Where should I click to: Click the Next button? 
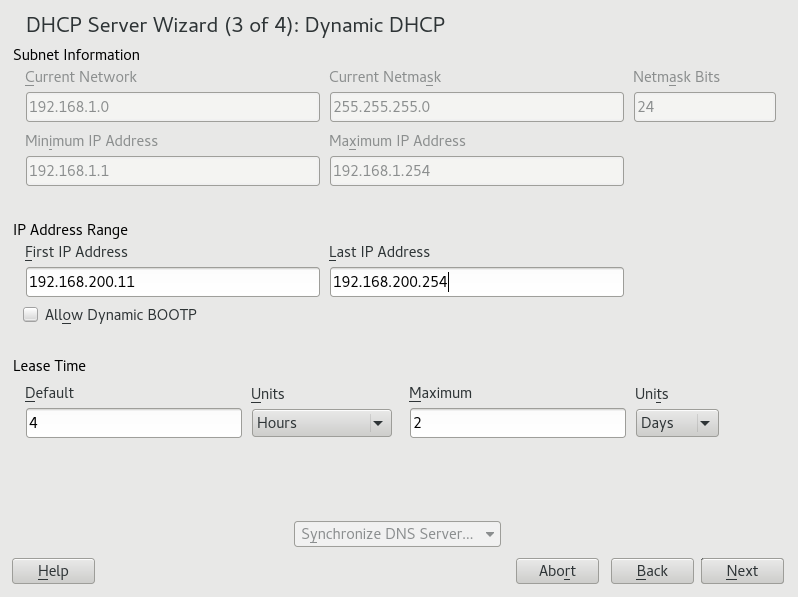click(741, 571)
